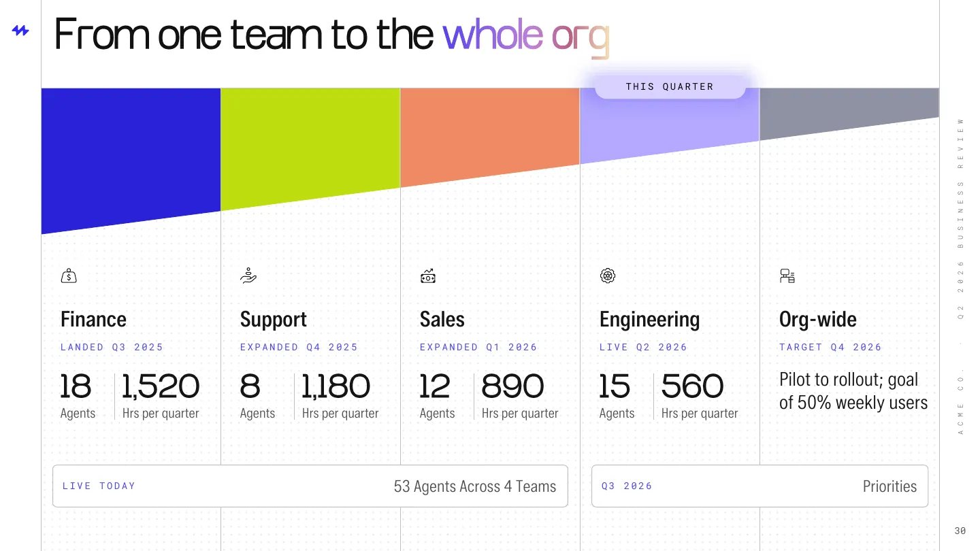Click the Support hand icon

248,275
